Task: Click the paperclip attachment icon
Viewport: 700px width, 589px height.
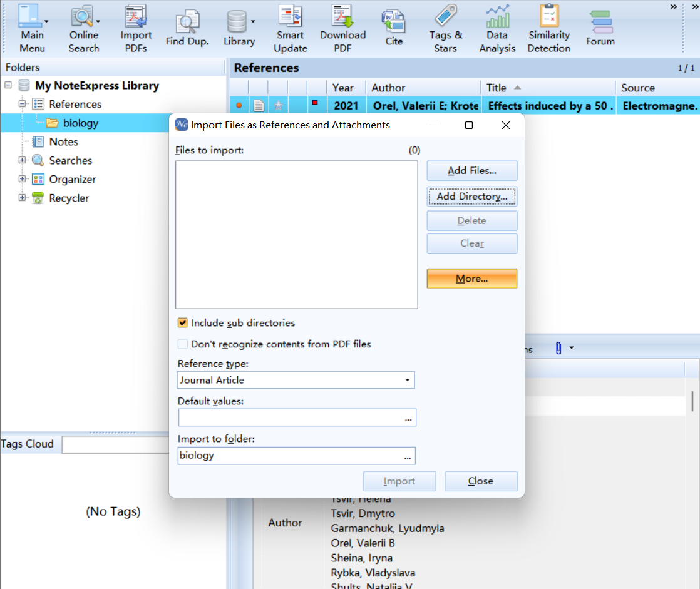Action: click(x=558, y=348)
